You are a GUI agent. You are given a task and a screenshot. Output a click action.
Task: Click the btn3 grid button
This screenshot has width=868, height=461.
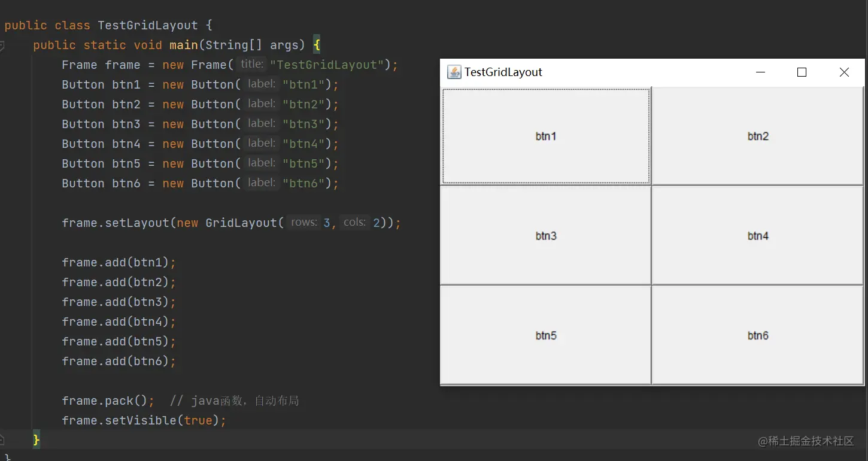[545, 235]
